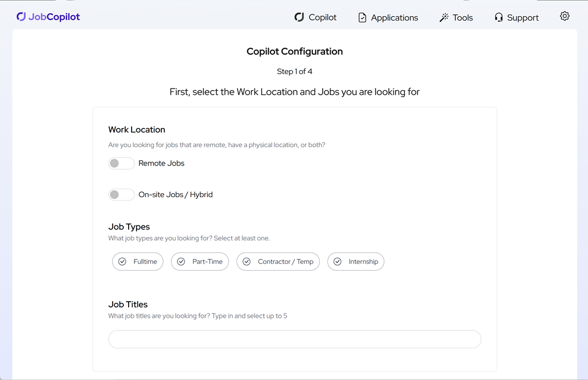Open the Copilot menu item
The width and height of the screenshot is (588, 380).
tap(315, 17)
